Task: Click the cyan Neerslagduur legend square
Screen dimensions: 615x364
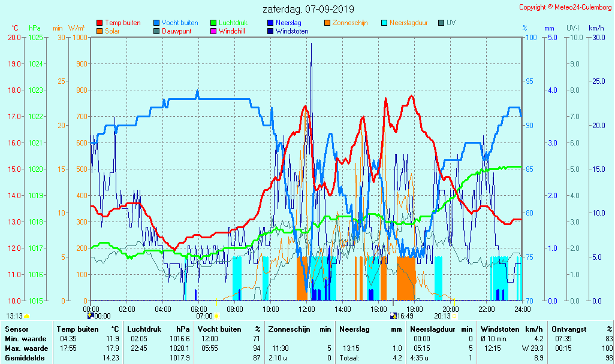Action: pyautogui.click(x=385, y=23)
